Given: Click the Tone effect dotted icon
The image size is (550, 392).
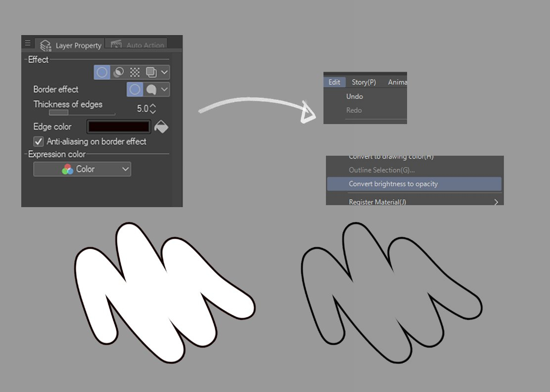Looking at the screenshot, I should pos(135,72).
